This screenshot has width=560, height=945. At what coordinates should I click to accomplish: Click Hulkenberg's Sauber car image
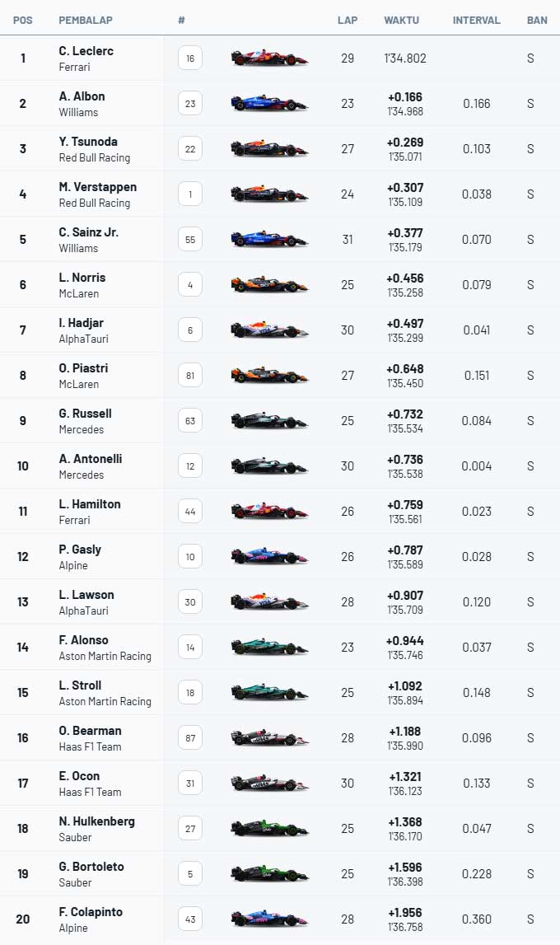click(x=268, y=829)
